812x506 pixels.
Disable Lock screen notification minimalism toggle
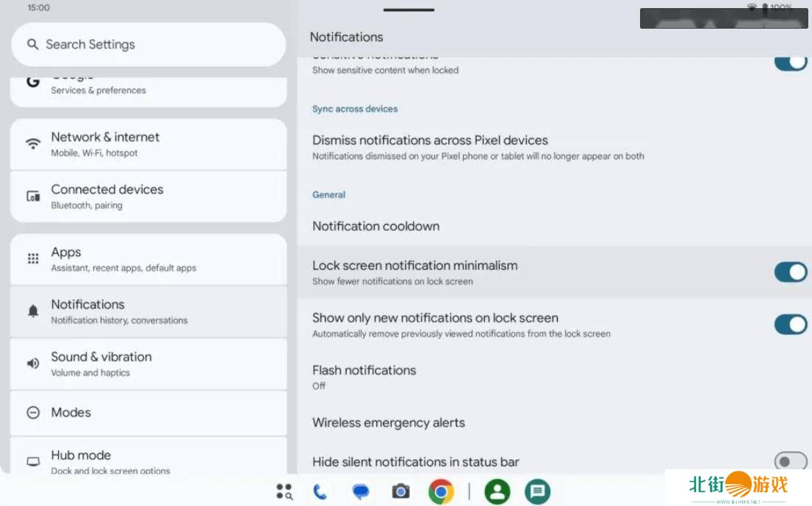790,272
